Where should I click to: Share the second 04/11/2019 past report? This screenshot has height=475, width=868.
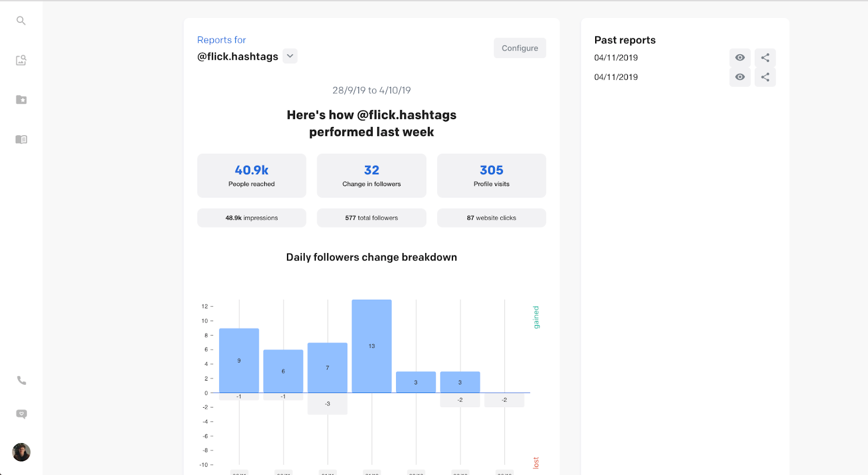[765, 77]
